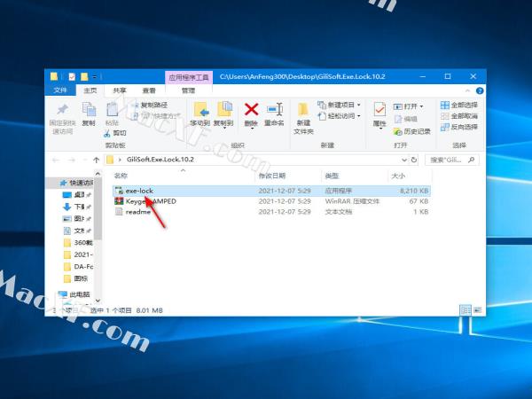Click navigation pane scroll down arrow

[x=98, y=301]
